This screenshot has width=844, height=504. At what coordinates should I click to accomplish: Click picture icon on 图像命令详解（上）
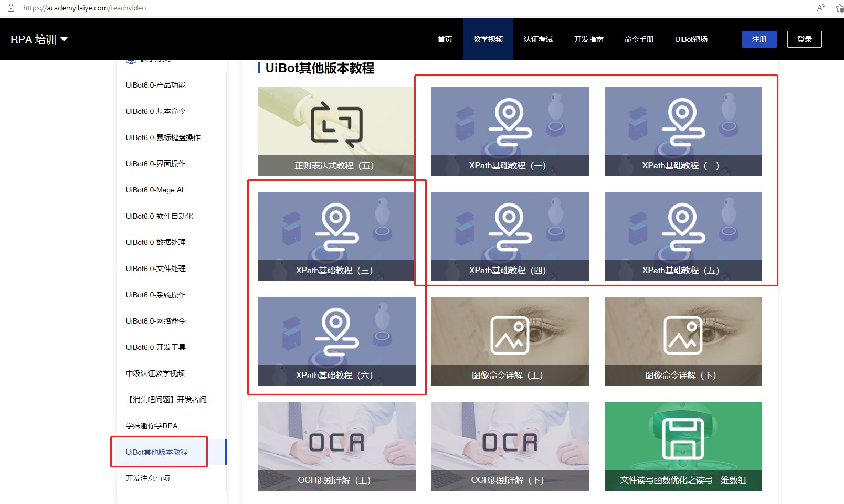[510, 335]
